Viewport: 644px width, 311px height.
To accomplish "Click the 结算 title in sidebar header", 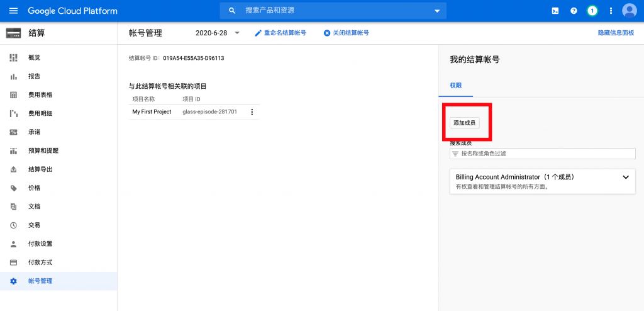I will point(36,33).
